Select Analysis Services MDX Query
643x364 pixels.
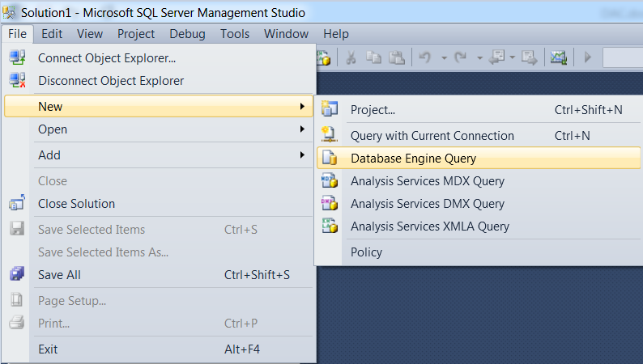pyautogui.click(x=478, y=181)
